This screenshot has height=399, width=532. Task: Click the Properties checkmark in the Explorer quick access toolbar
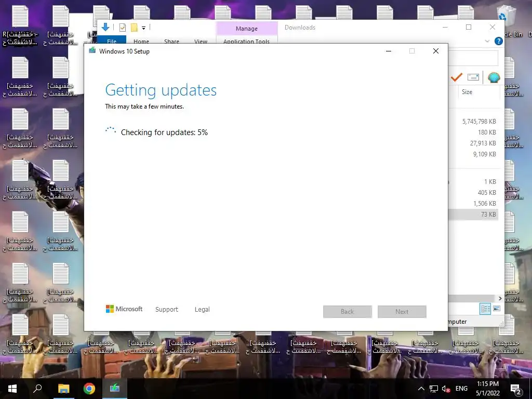123,28
